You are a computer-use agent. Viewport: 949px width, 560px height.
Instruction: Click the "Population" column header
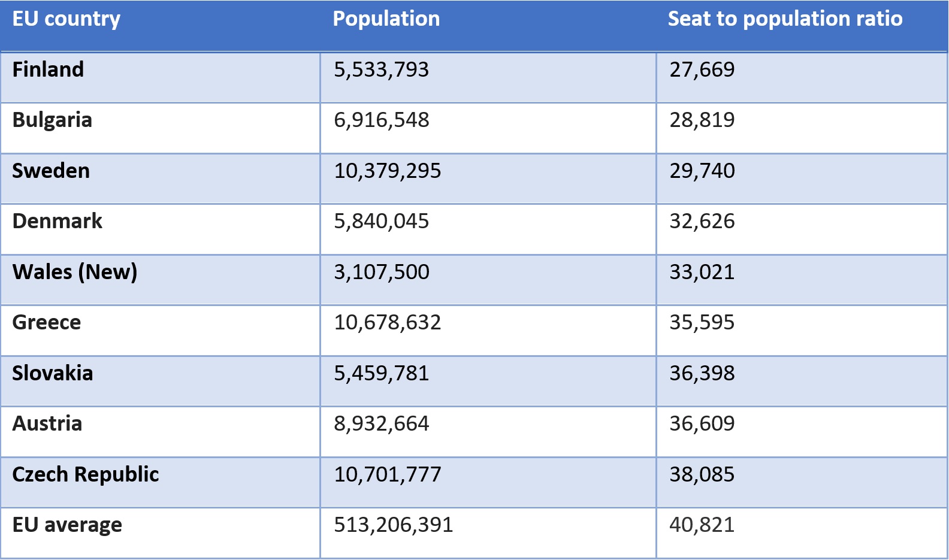click(386, 19)
